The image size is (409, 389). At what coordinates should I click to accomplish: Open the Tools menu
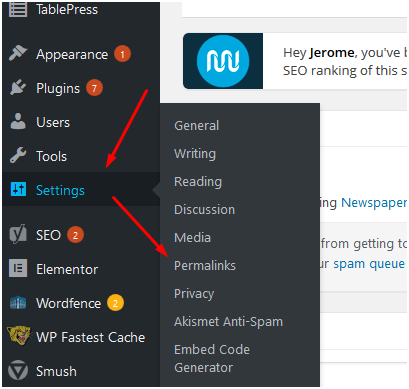51,156
